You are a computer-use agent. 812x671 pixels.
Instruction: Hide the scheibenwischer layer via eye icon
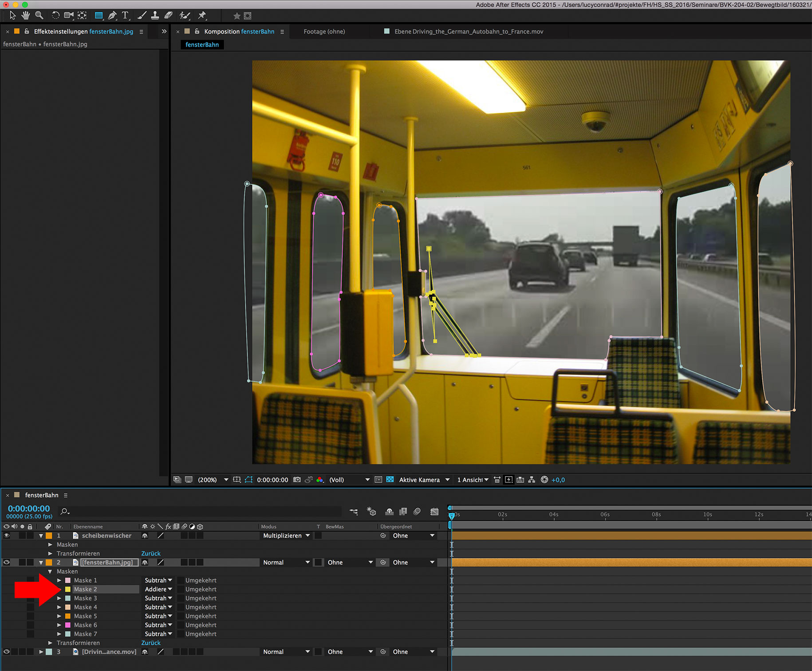pyautogui.click(x=6, y=536)
